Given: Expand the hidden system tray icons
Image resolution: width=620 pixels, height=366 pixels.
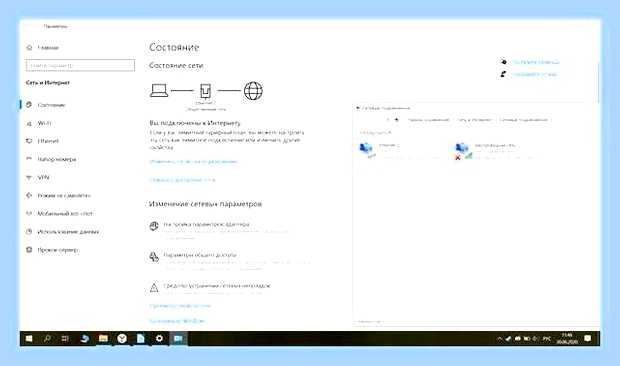Looking at the screenshot, I should coord(499,339).
